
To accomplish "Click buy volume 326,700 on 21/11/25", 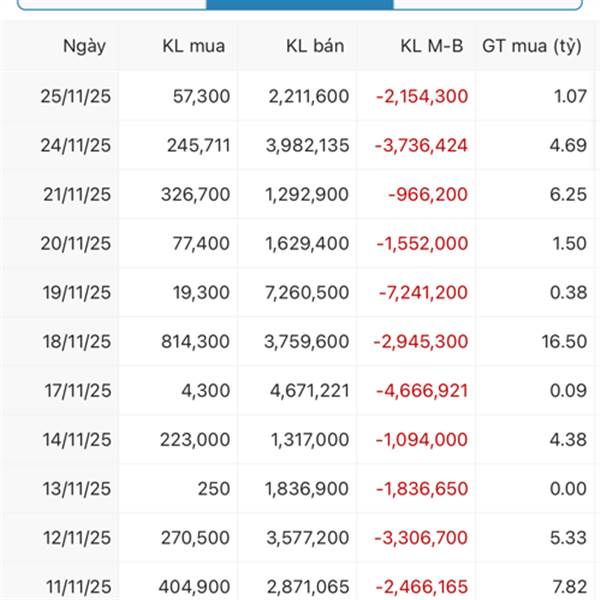I will pyautogui.click(x=195, y=194).
